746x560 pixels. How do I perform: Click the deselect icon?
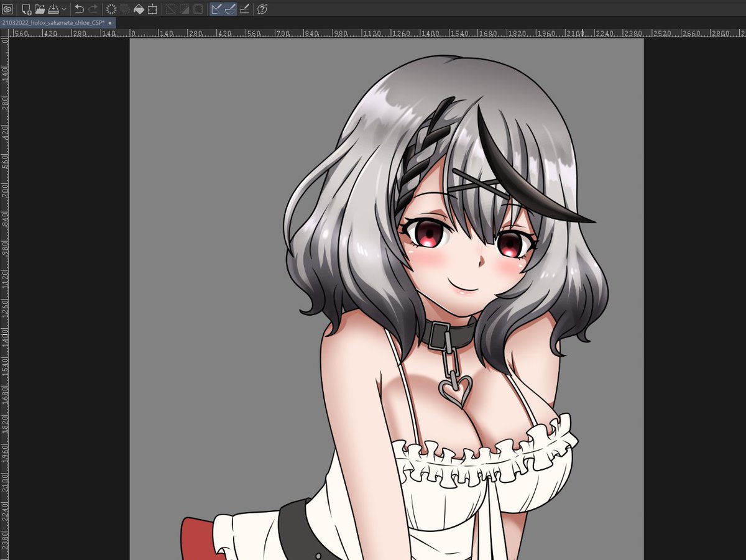170,9
